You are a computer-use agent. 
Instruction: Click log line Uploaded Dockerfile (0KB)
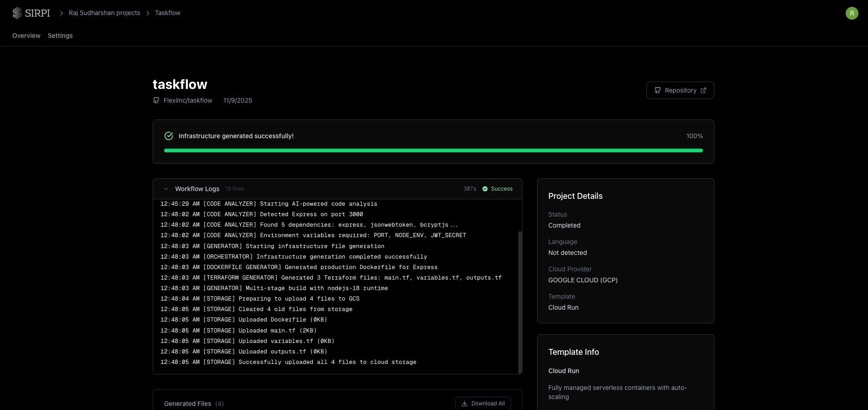click(244, 320)
